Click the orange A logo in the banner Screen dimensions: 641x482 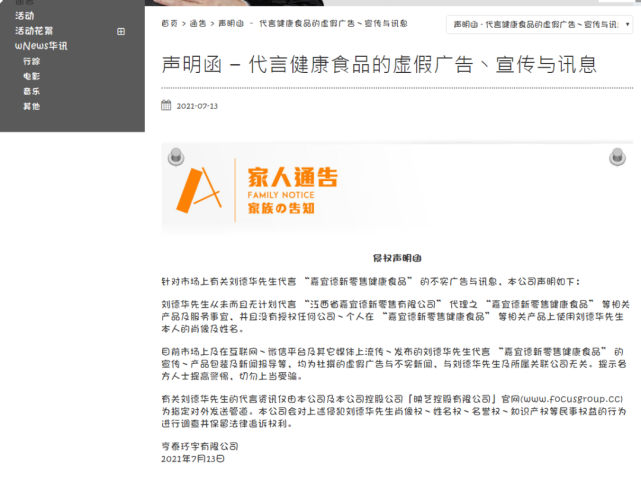199,190
